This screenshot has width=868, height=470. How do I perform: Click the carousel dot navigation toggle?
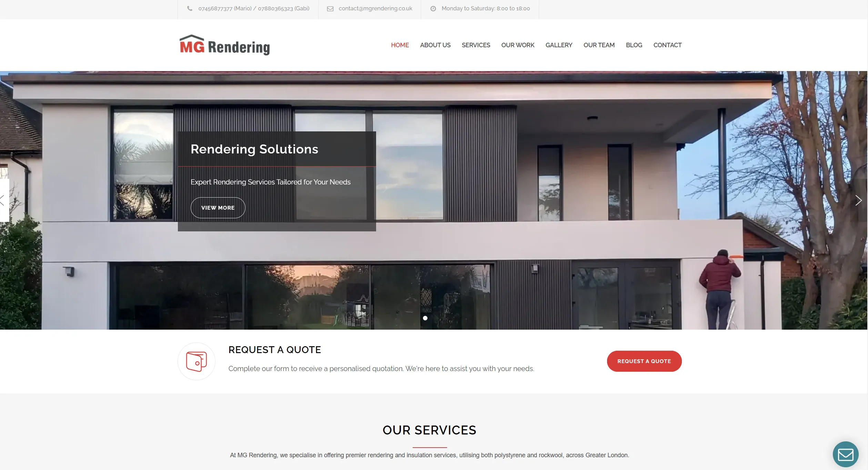coord(424,318)
